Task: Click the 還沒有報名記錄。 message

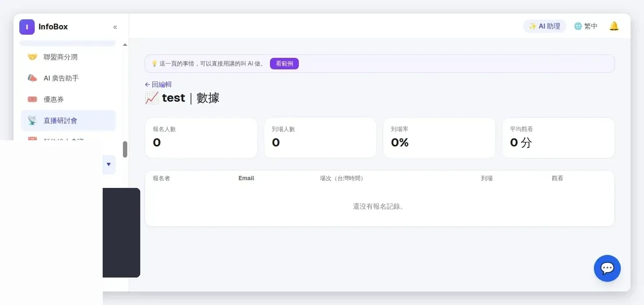Action: click(379, 206)
